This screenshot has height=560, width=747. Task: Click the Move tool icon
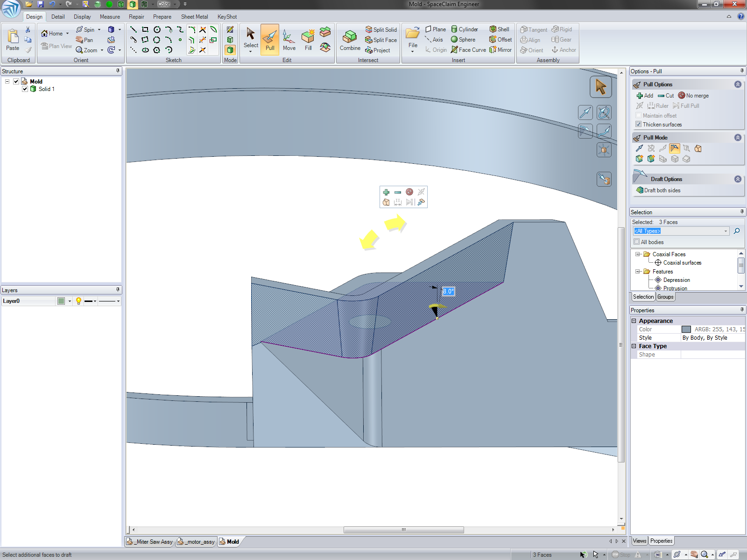click(x=289, y=40)
